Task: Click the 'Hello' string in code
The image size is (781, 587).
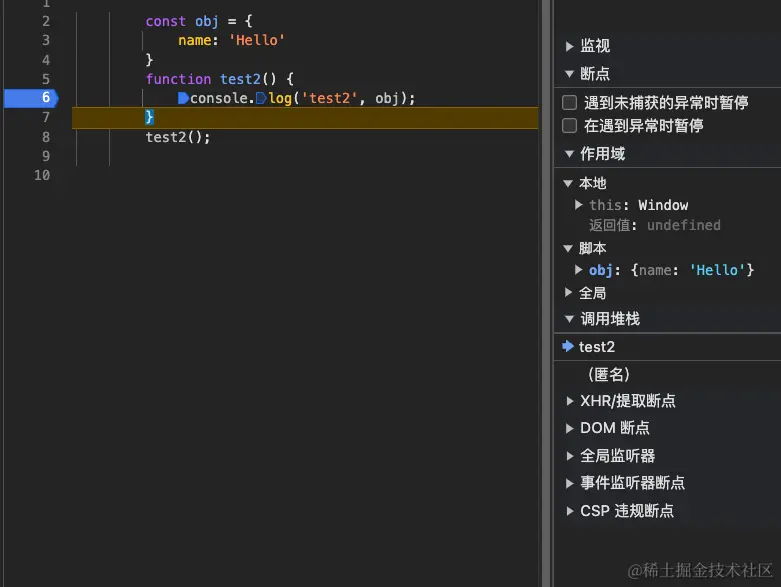Action: coord(257,40)
